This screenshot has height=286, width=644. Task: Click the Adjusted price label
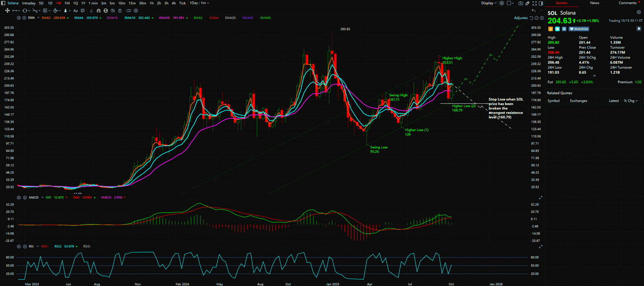pyautogui.click(x=520, y=18)
